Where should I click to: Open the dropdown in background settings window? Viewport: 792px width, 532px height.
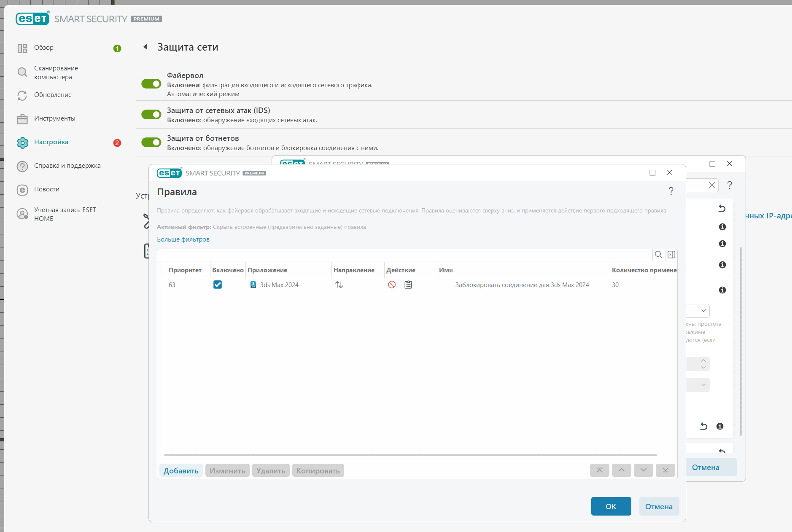[x=698, y=311]
